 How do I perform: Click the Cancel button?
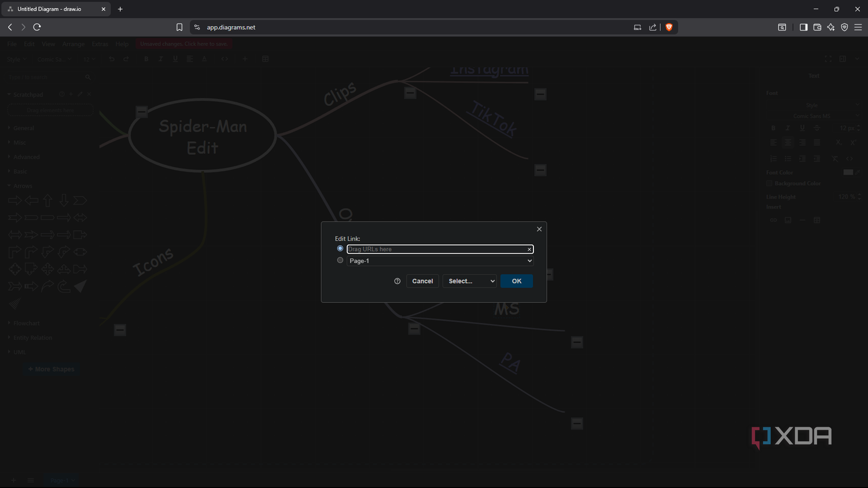(422, 281)
